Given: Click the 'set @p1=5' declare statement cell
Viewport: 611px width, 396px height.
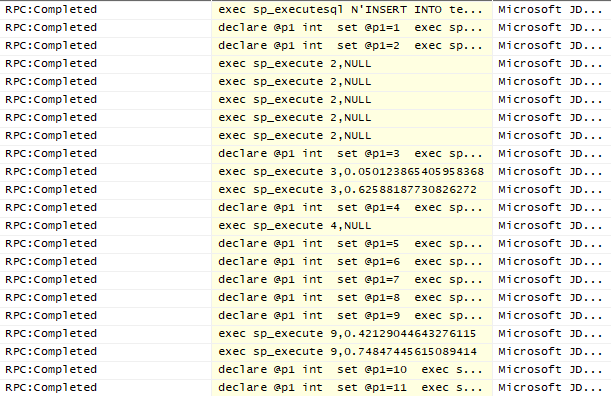Looking at the screenshot, I should point(352,244).
